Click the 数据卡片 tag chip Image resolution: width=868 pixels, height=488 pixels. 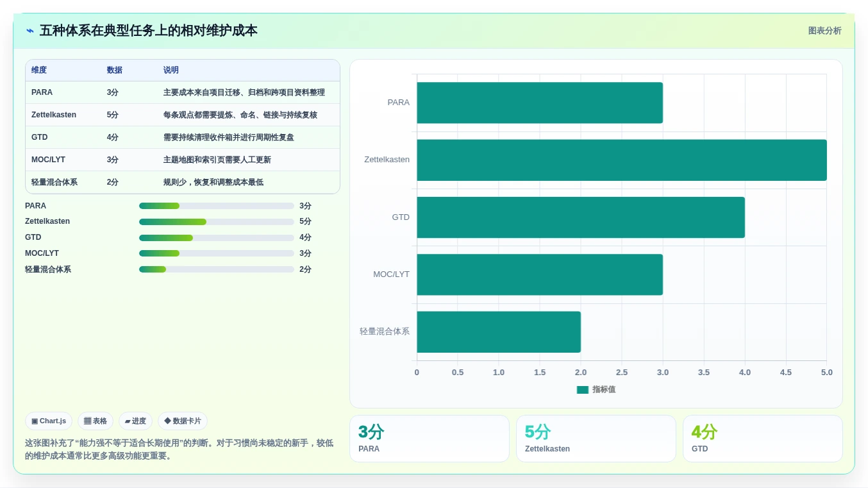tap(183, 421)
